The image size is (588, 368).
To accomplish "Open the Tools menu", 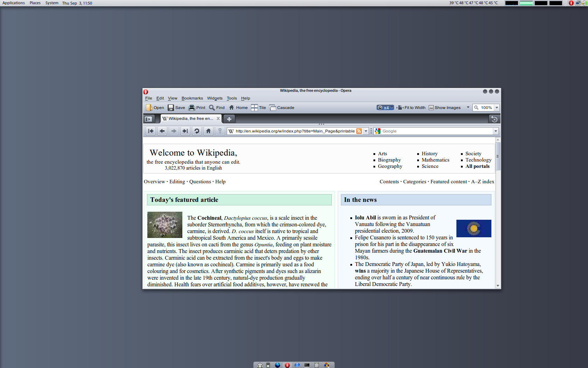I will coord(232,98).
